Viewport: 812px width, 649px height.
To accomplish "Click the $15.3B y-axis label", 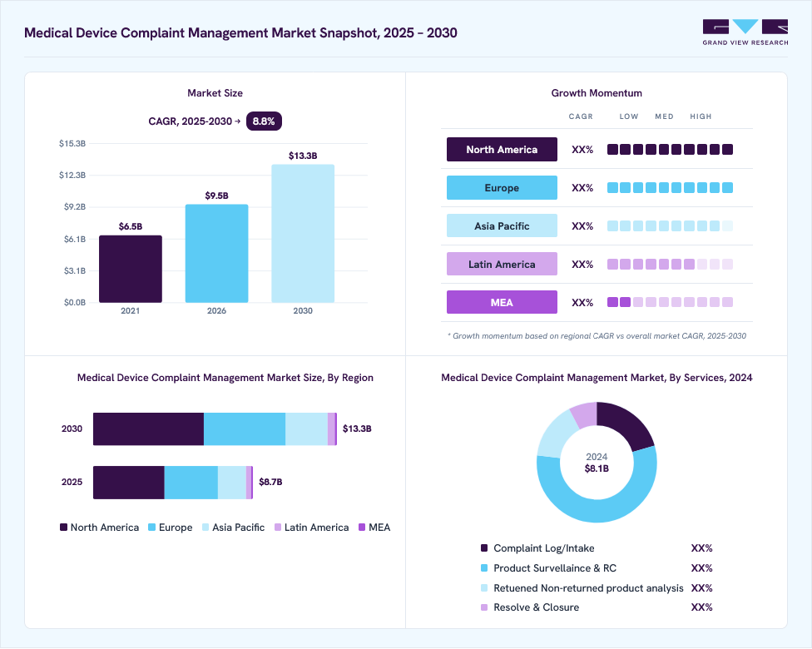I will point(72,143).
